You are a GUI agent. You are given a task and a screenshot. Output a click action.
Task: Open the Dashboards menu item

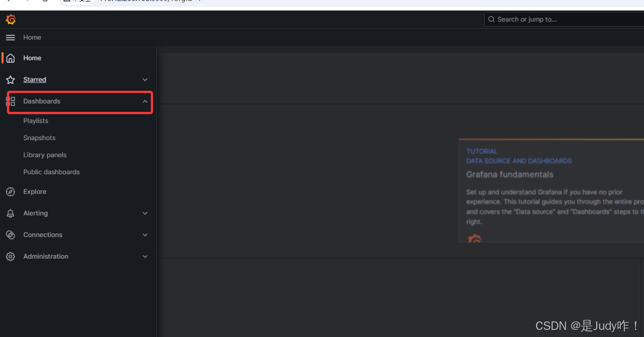42,101
